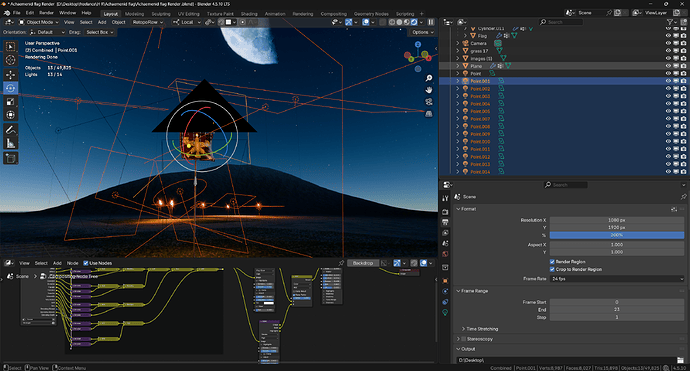Expand the Camera item in outliner

click(458, 43)
